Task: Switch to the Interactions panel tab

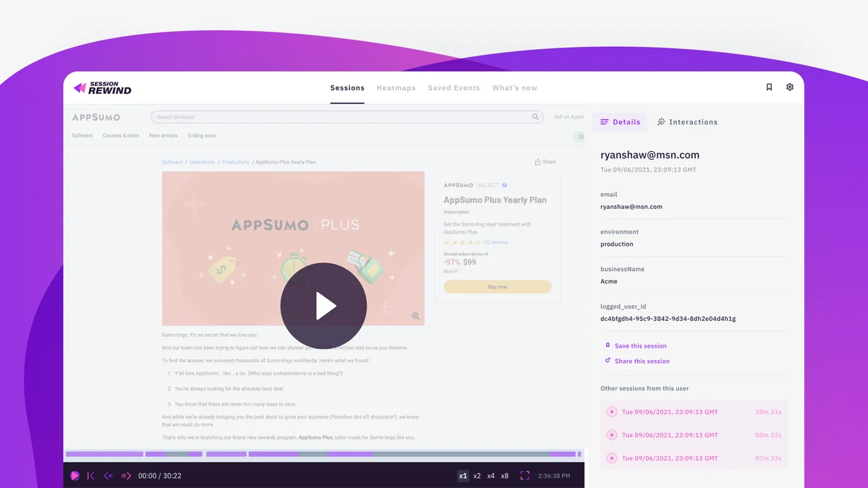Action: tap(687, 122)
